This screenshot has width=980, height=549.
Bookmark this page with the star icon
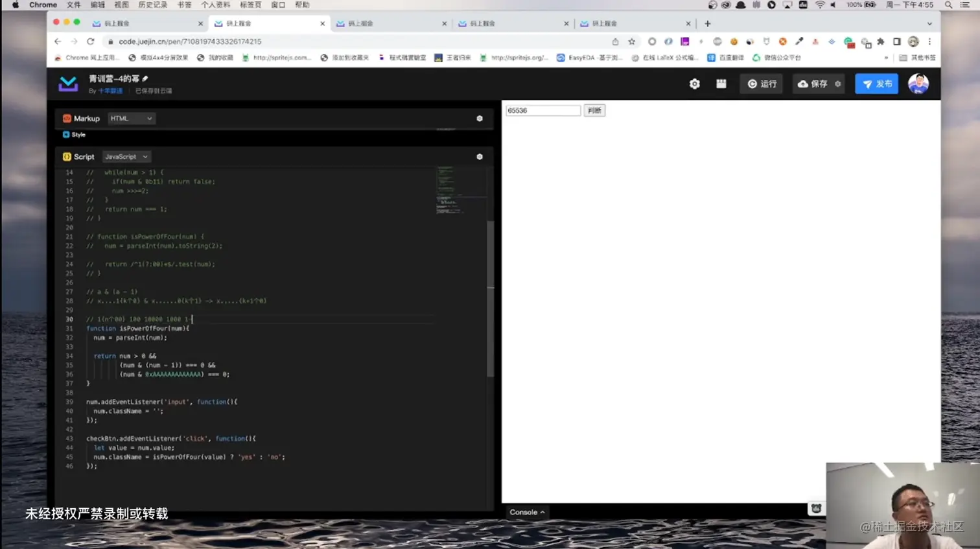632,41
